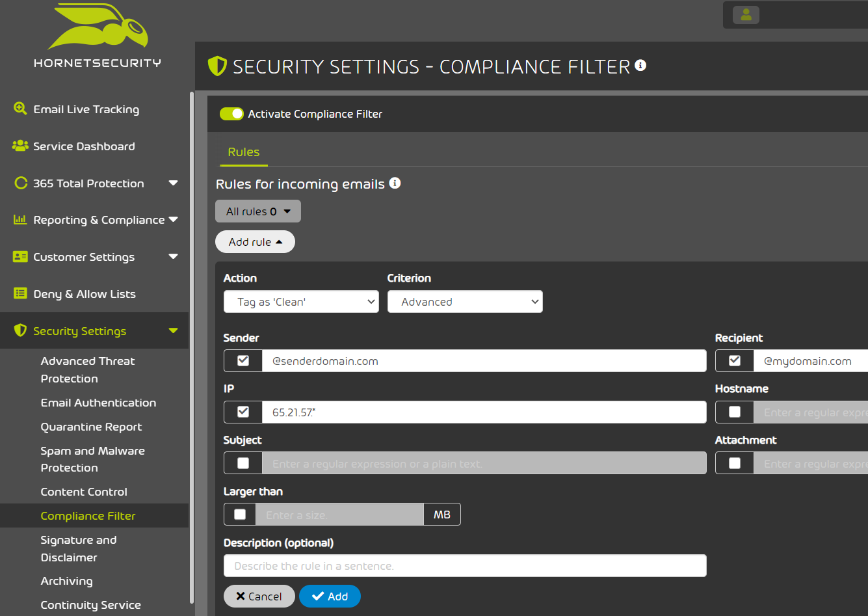The image size is (868, 616).
Task: Click the Customer Settings ID card icon
Action: point(20,256)
